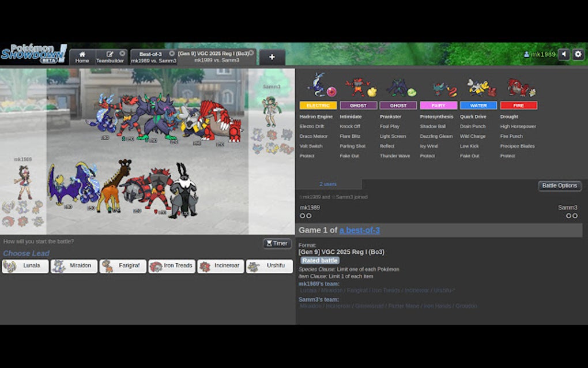Select the [Gen 9] VGC 2025 Reg I tab
Viewport: 588px width, 368px height.
click(216, 57)
